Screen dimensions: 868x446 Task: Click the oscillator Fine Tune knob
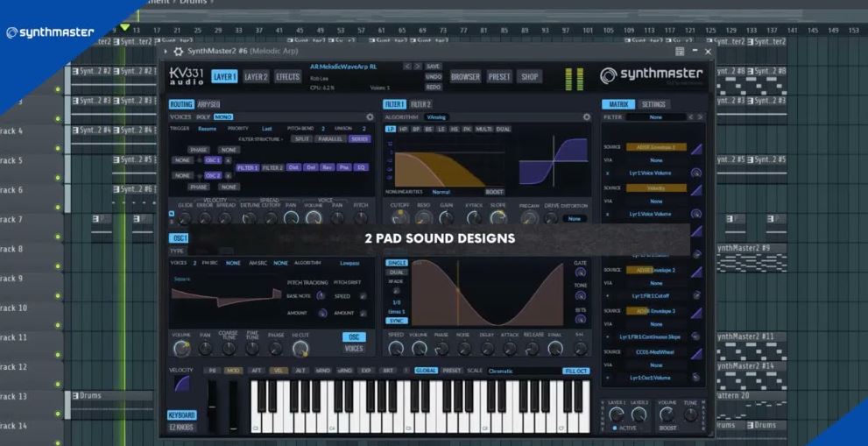(x=252, y=349)
